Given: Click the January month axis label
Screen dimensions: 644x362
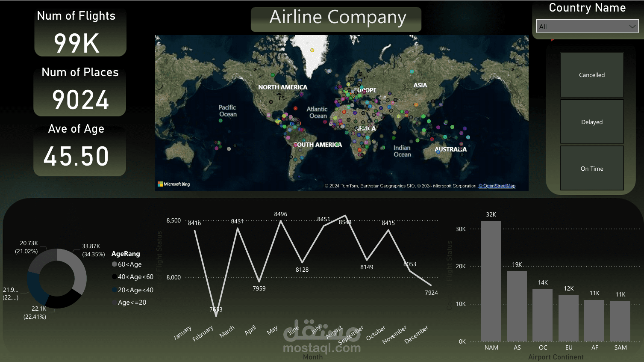Looking at the screenshot, I should 182,333.
